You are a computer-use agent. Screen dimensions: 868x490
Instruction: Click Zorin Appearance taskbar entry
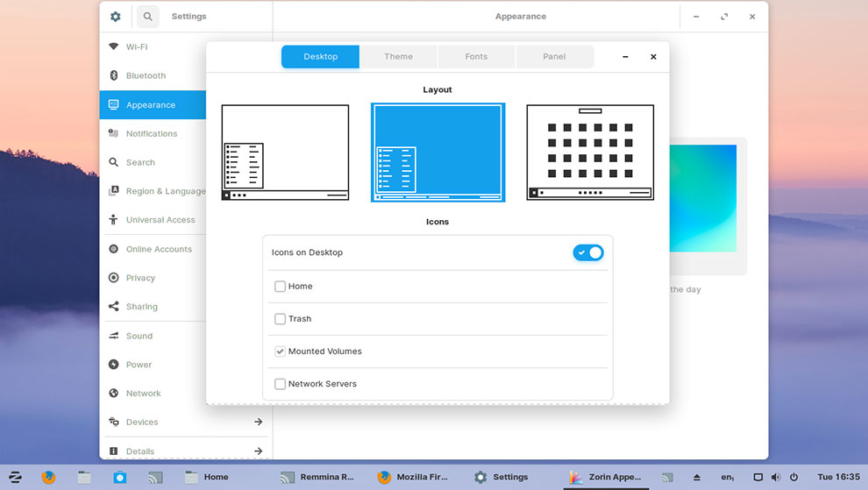606,477
